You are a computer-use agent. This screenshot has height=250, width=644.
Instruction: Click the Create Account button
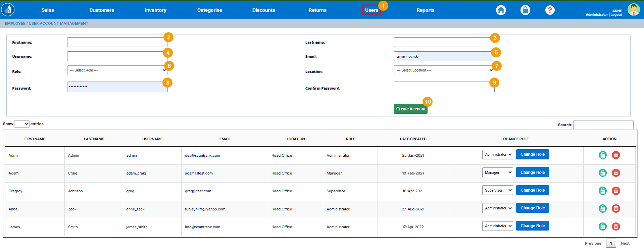[x=410, y=109]
